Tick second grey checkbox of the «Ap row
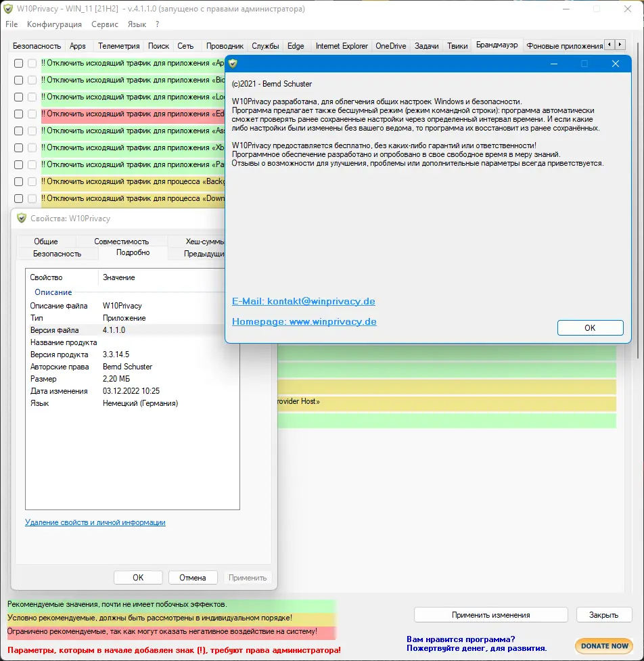 32,63
